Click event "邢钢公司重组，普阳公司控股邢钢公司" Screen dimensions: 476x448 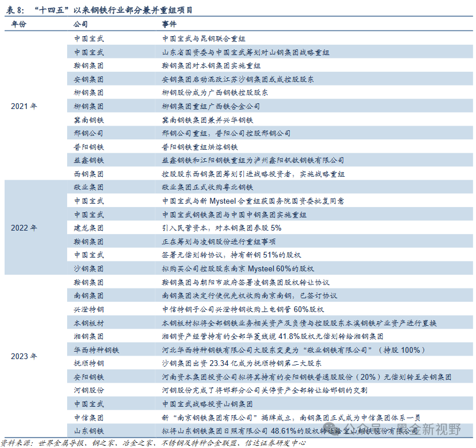click(226, 133)
